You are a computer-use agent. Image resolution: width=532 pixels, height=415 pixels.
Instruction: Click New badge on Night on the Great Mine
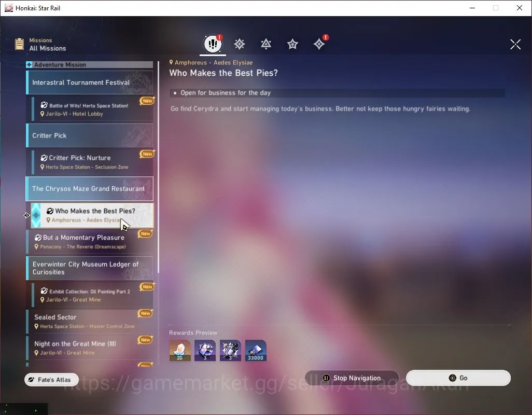pos(146,340)
